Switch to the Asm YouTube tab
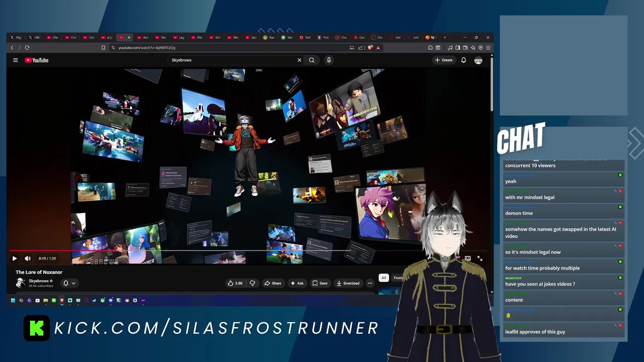The image size is (644, 362). tap(143, 37)
